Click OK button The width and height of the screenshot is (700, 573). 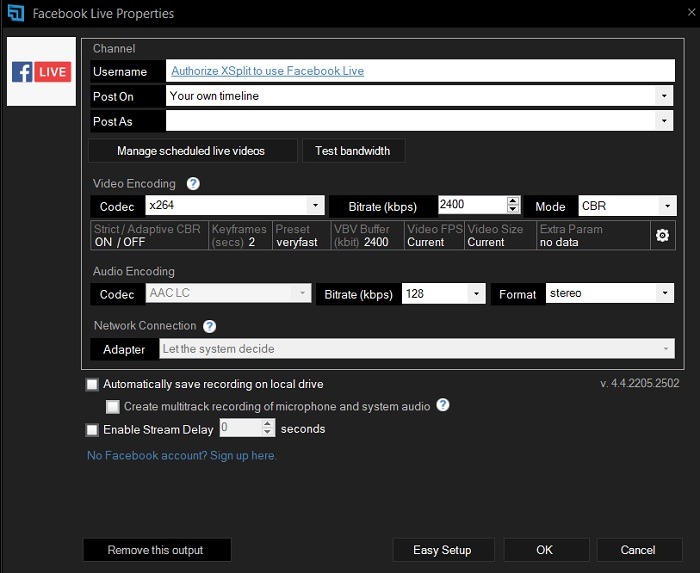(546, 550)
